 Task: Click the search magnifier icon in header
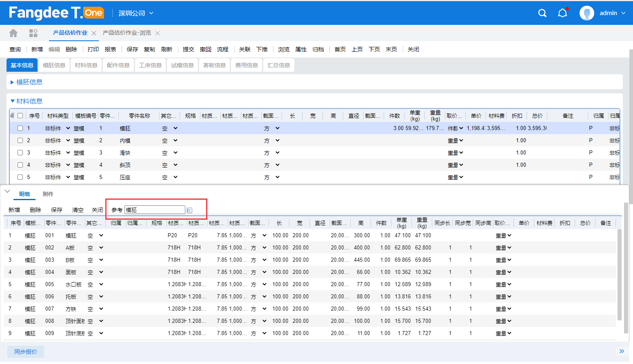coord(542,13)
